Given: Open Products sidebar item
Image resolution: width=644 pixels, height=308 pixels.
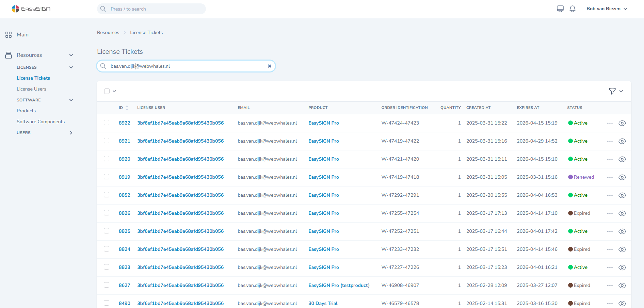Looking at the screenshot, I should coord(26,111).
